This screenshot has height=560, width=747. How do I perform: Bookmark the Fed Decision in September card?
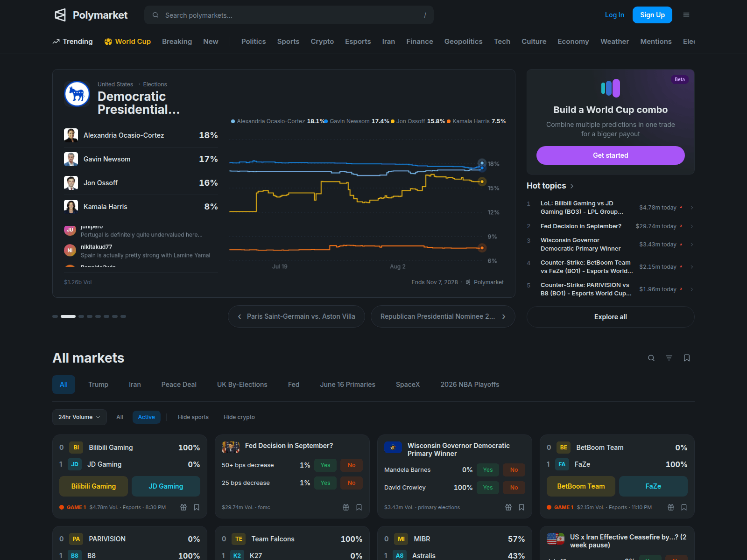[359, 507]
